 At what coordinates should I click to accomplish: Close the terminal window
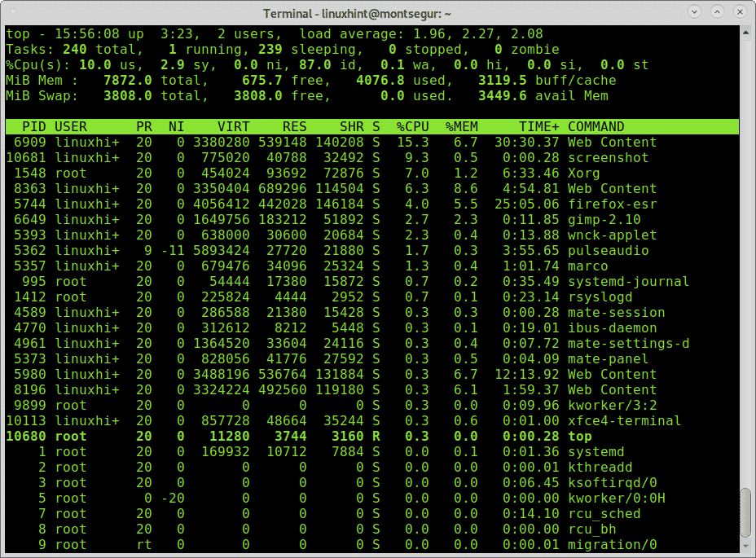[740, 11]
